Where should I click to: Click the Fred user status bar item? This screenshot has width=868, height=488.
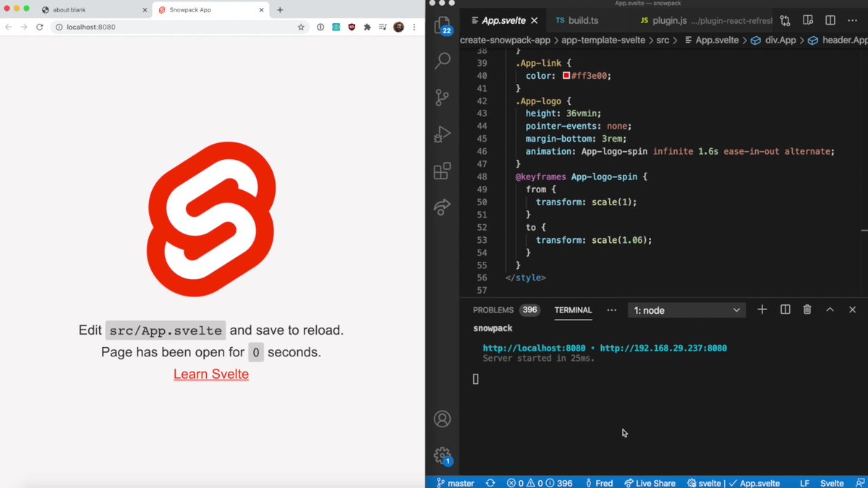tap(598, 483)
